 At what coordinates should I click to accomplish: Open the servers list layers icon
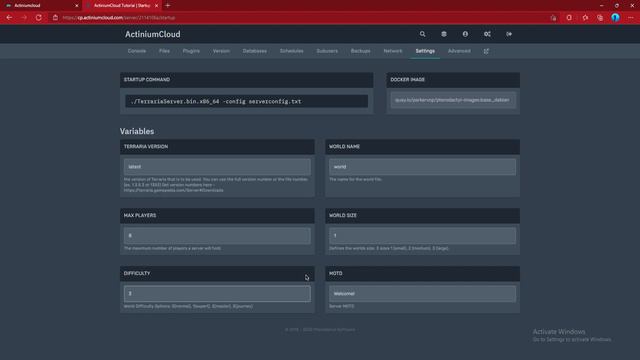(444, 34)
